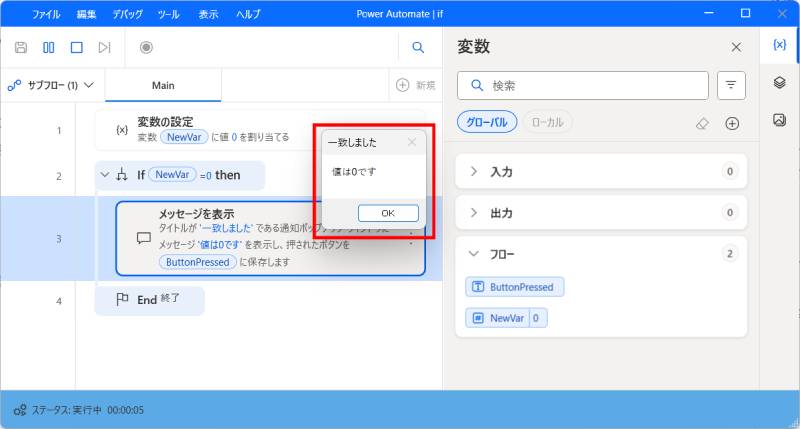
Task: Click the Recorder icon in toolbar
Action: coord(146,47)
